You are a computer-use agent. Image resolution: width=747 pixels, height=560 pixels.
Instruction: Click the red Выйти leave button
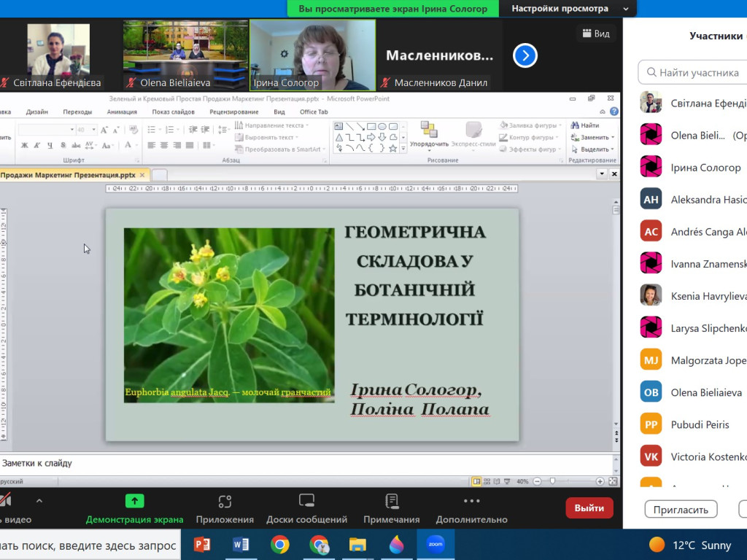[589, 508]
